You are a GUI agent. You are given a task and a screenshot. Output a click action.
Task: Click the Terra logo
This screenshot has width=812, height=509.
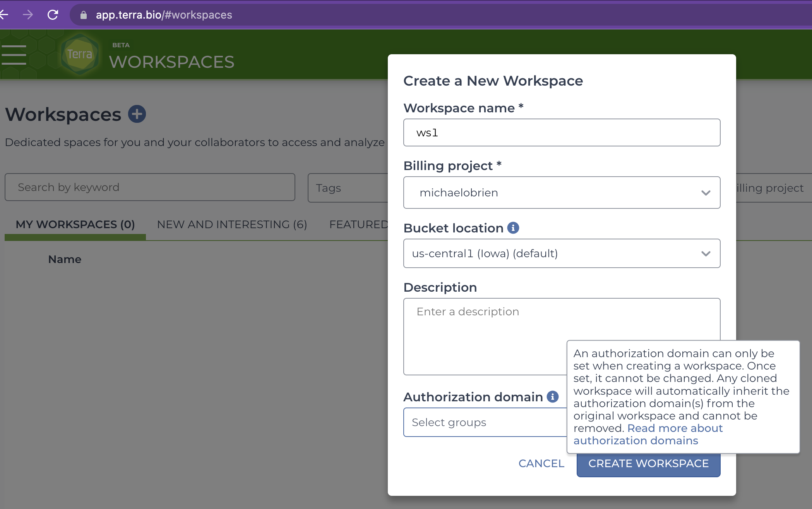click(78, 54)
